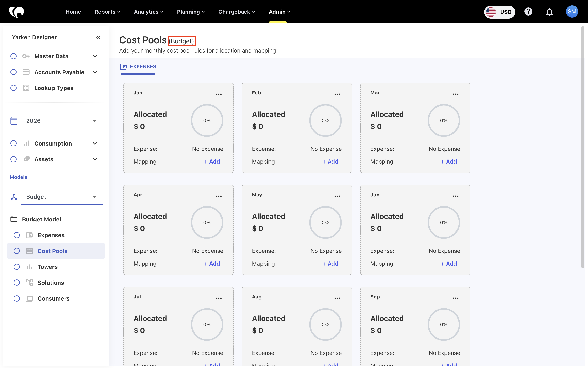Open the Apr card more options menu
Image resolution: width=588 pixels, height=368 pixels.
tap(219, 196)
